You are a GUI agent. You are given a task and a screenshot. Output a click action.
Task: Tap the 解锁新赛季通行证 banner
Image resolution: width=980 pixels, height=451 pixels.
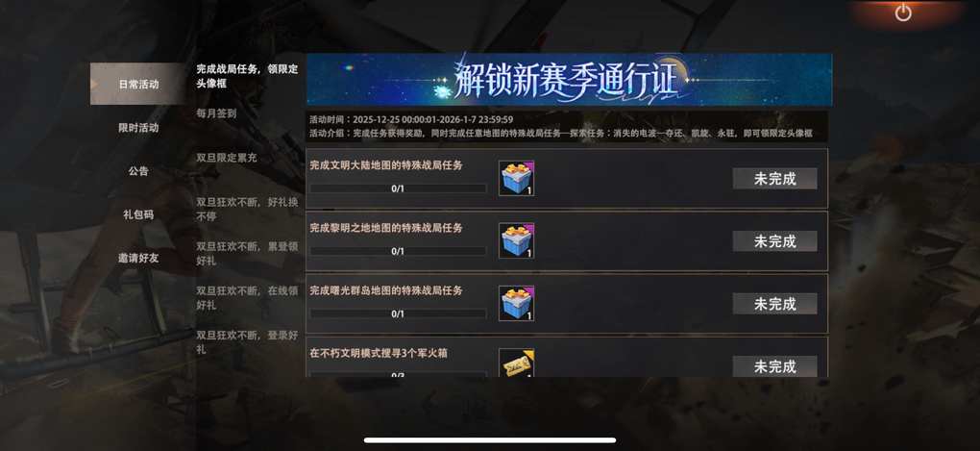[x=570, y=80]
